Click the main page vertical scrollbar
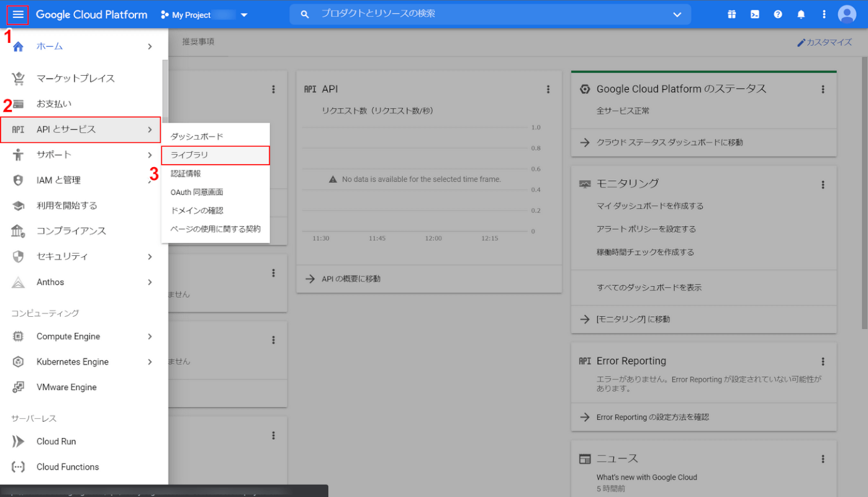Screen dimensions: 868x497 864,193
